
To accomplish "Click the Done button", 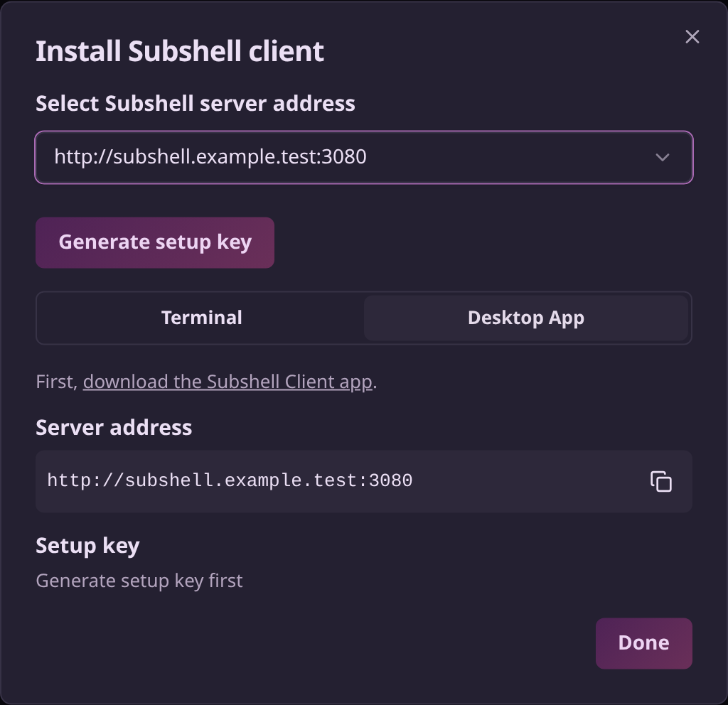I will point(643,643).
